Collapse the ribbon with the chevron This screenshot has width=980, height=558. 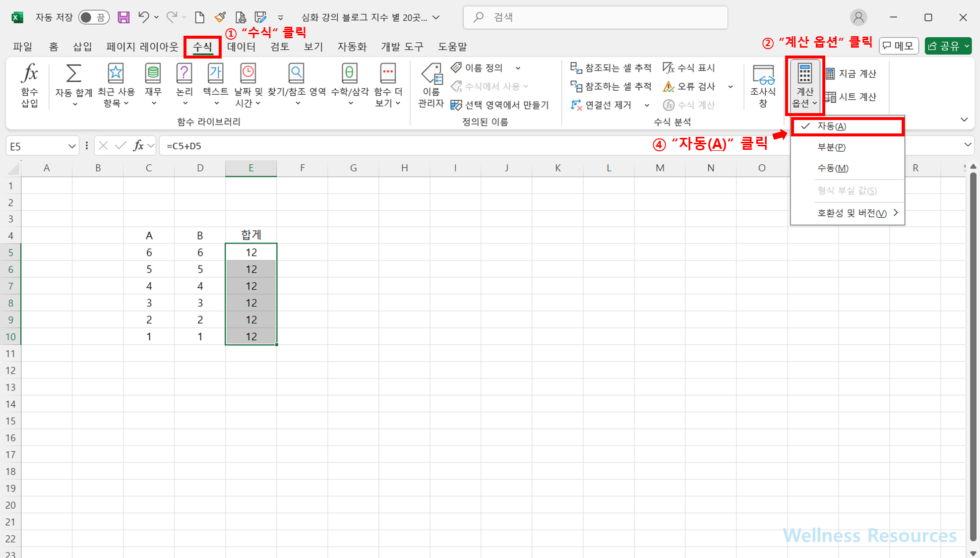(x=964, y=120)
